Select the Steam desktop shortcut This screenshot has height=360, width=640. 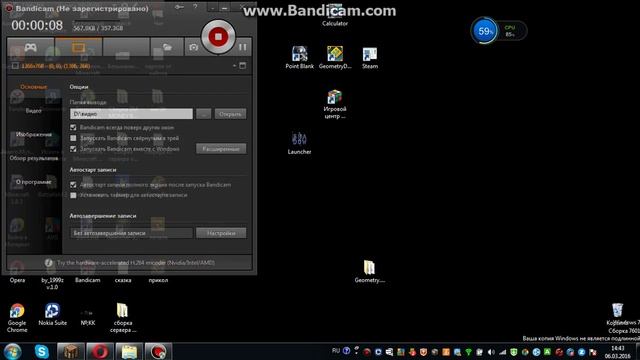tap(370, 57)
